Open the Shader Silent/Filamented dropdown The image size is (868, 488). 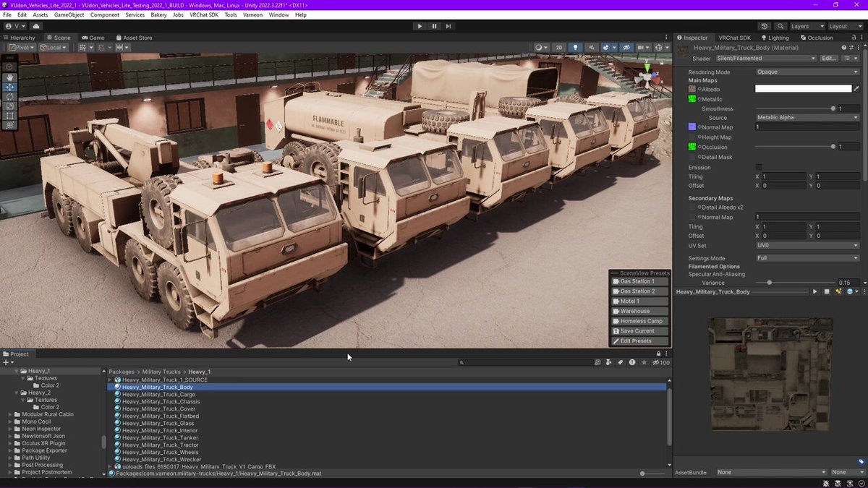coord(766,59)
